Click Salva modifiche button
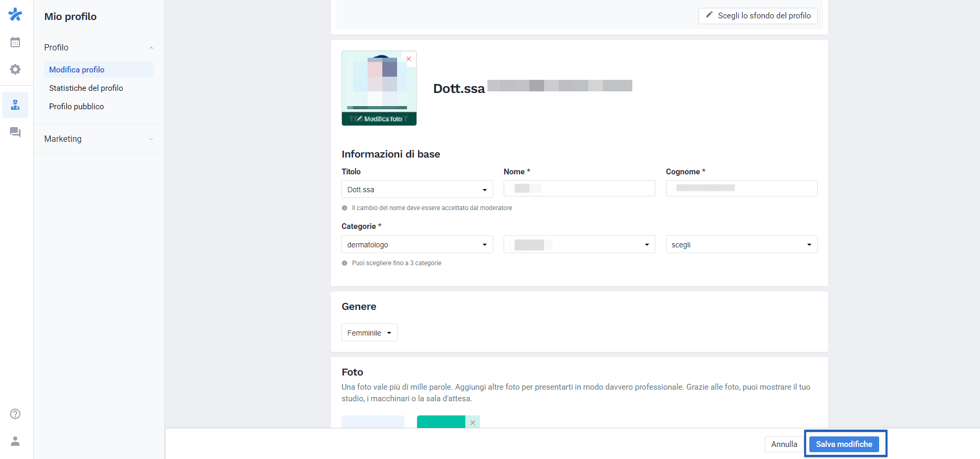This screenshot has height=459, width=980. (844, 444)
